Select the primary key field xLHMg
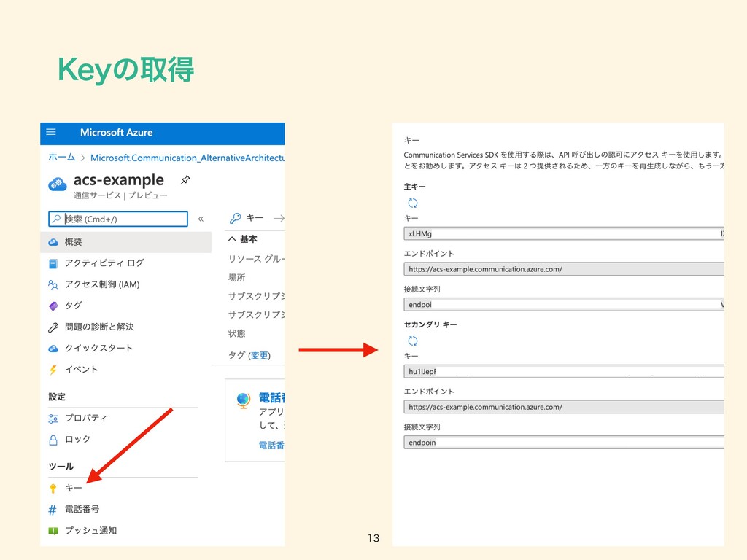The height and width of the screenshot is (560, 747). pos(564,233)
